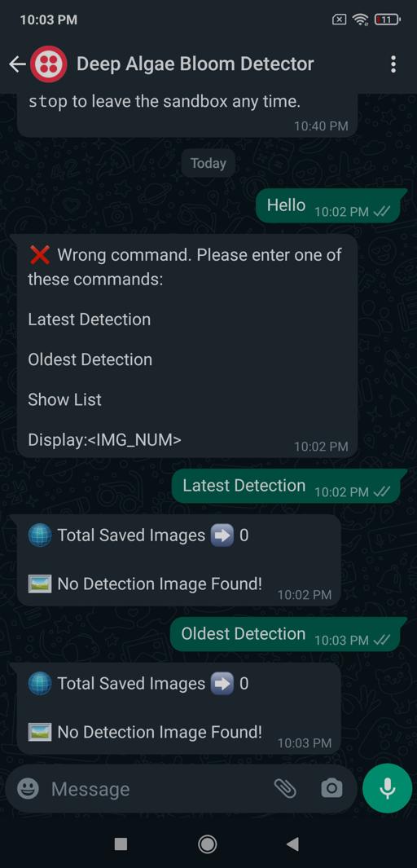Viewport: 417px width, 868px height.
Task: Tap the red cross emoji in the reply
Action: (x=39, y=255)
